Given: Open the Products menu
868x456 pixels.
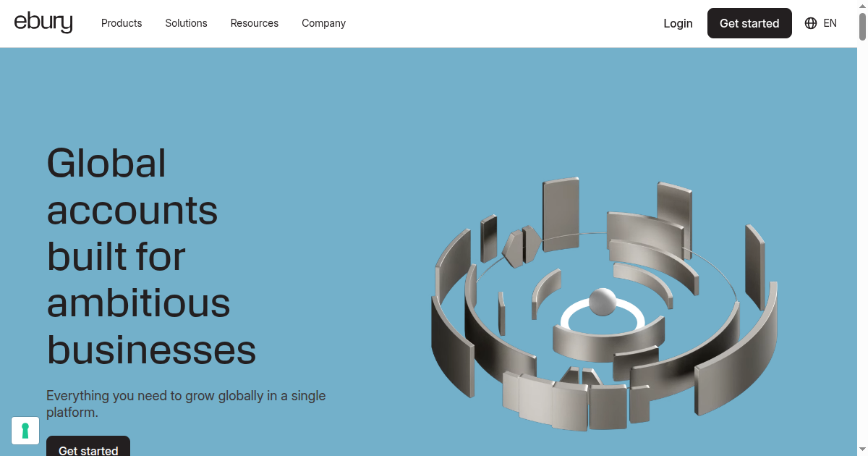Looking at the screenshot, I should pyautogui.click(x=122, y=23).
